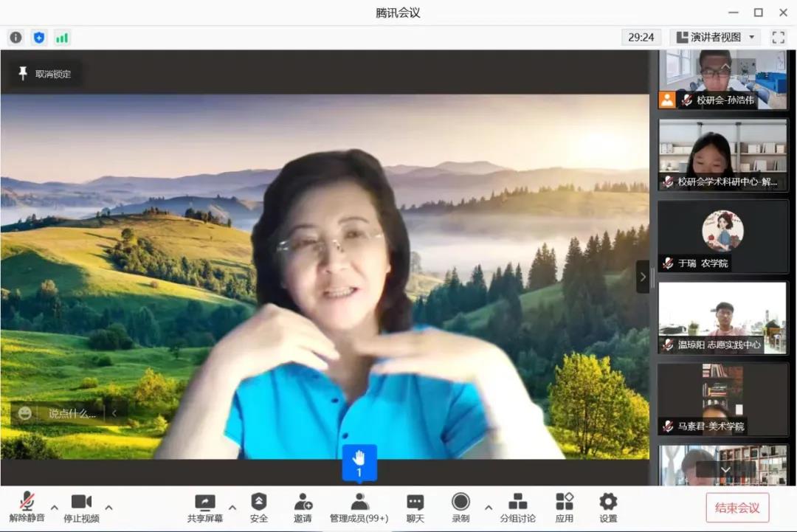Viewport: 797px width, 532px height.
Task: Click the 结束会议 button
Action: tap(737, 508)
